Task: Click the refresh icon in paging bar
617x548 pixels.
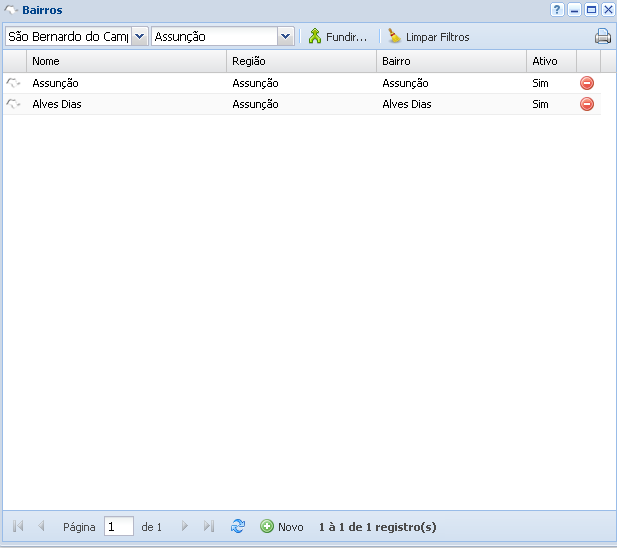Action: pyautogui.click(x=238, y=526)
